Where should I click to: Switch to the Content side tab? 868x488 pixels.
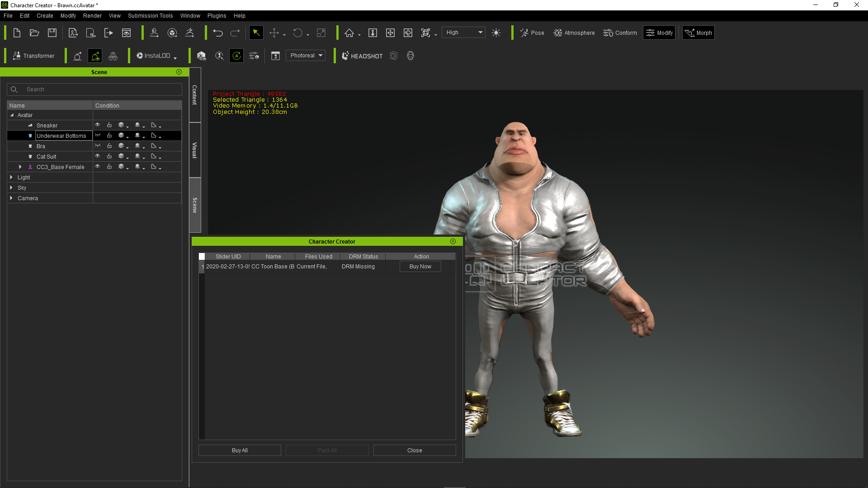[x=195, y=95]
